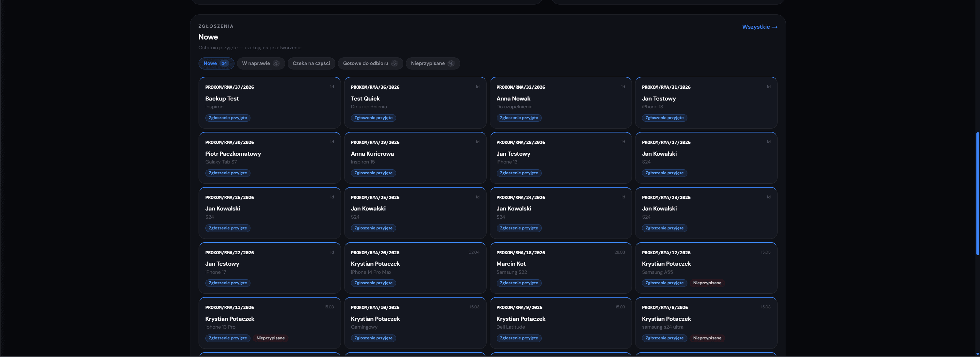Open ticket card PROKOM/RMA/22/2026 Jan Testowy
This screenshot has height=357, width=980.
pos(269,268)
